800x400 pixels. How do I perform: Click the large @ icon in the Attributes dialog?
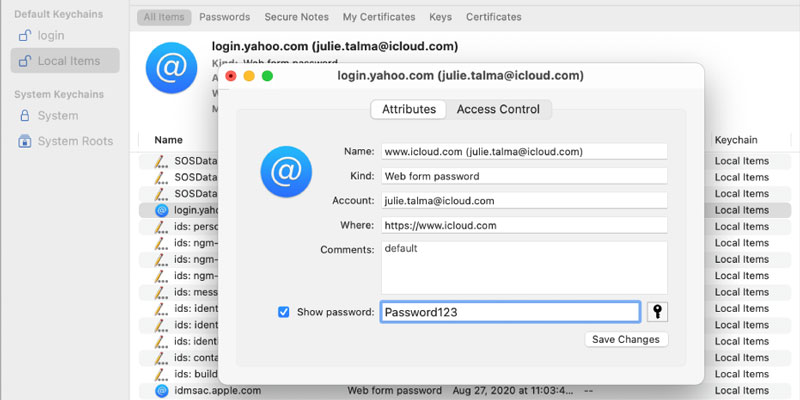[286, 172]
